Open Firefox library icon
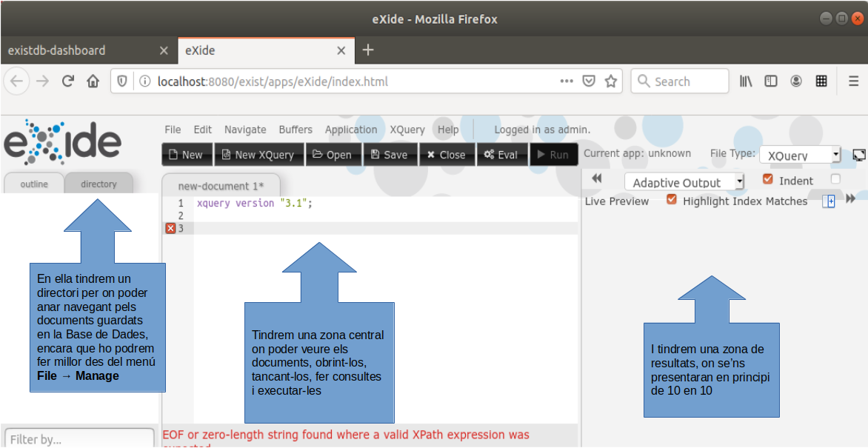 tap(747, 81)
